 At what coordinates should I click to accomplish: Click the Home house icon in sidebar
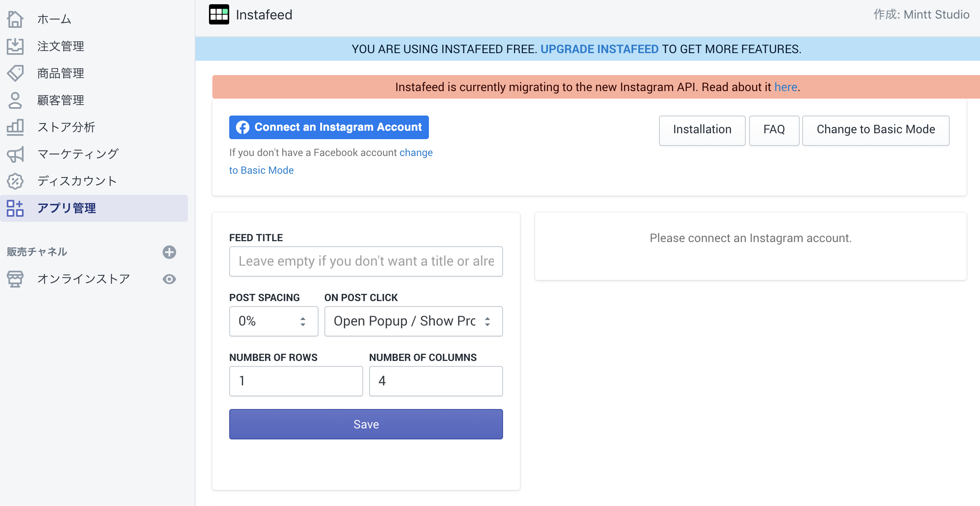[x=15, y=19]
